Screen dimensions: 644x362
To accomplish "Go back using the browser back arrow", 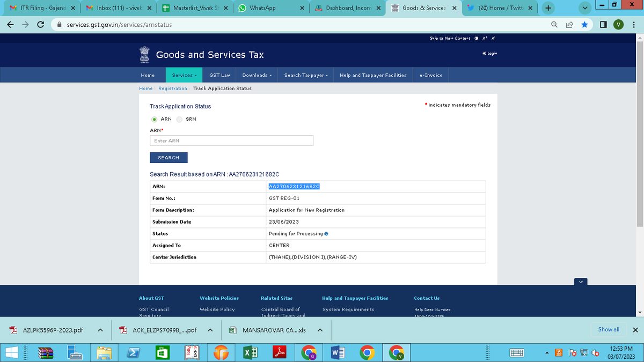I will 10,25.
